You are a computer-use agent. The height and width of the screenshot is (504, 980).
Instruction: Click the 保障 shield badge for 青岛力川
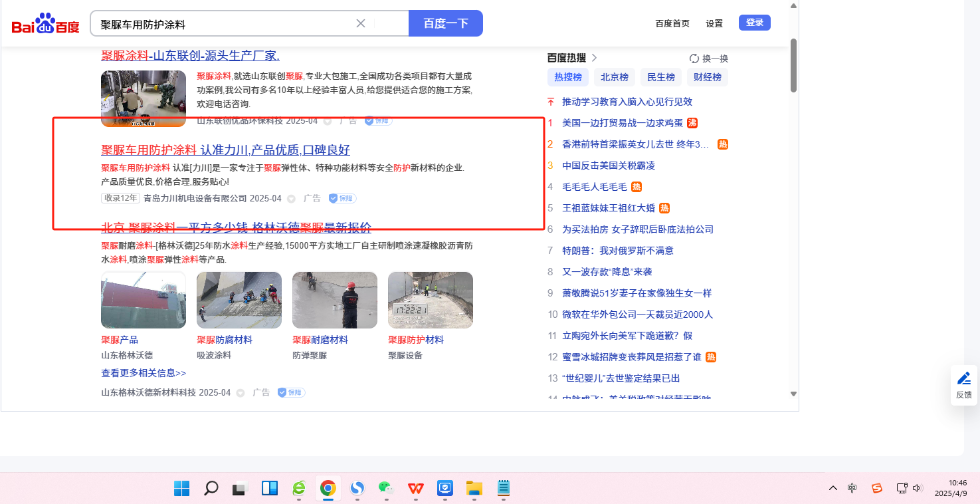pos(343,198)
